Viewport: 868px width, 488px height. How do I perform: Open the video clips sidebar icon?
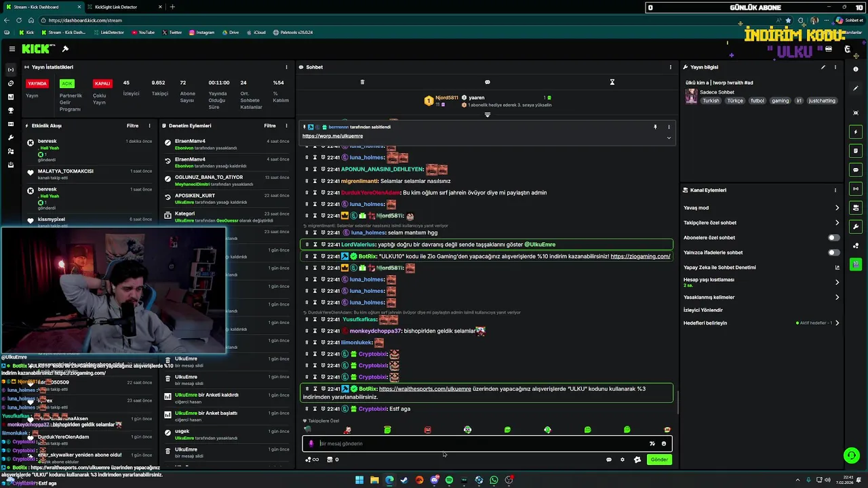click(11, 124)
